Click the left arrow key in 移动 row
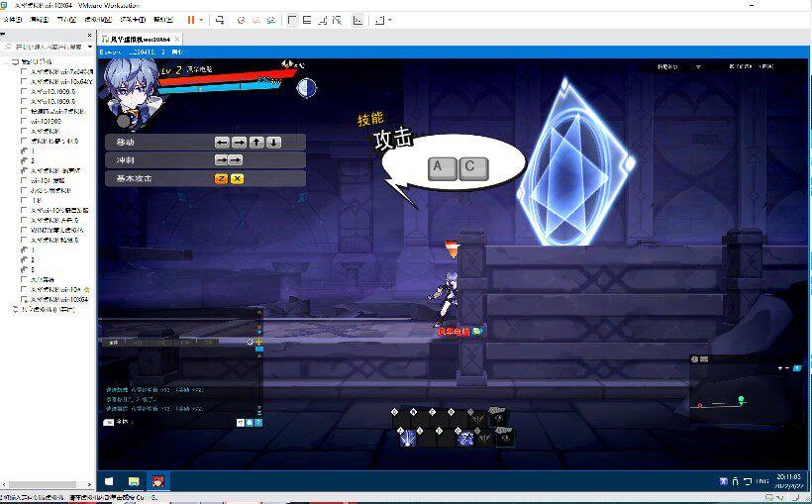 (x=222, y=142)
